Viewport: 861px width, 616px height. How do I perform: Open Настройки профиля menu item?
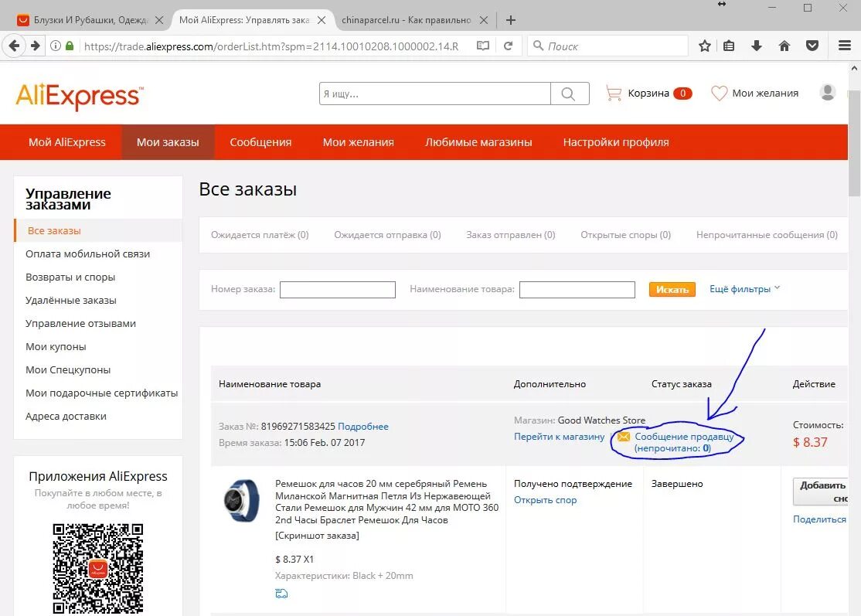[x=616, y=142]
